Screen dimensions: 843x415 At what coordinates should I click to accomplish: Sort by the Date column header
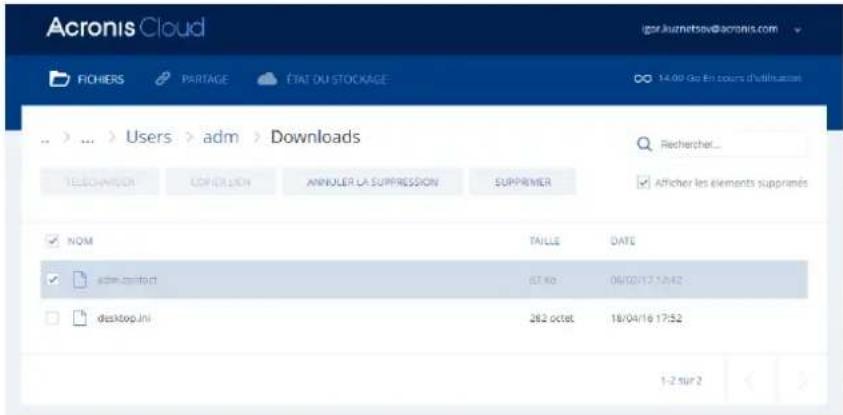tap(623, 241)
